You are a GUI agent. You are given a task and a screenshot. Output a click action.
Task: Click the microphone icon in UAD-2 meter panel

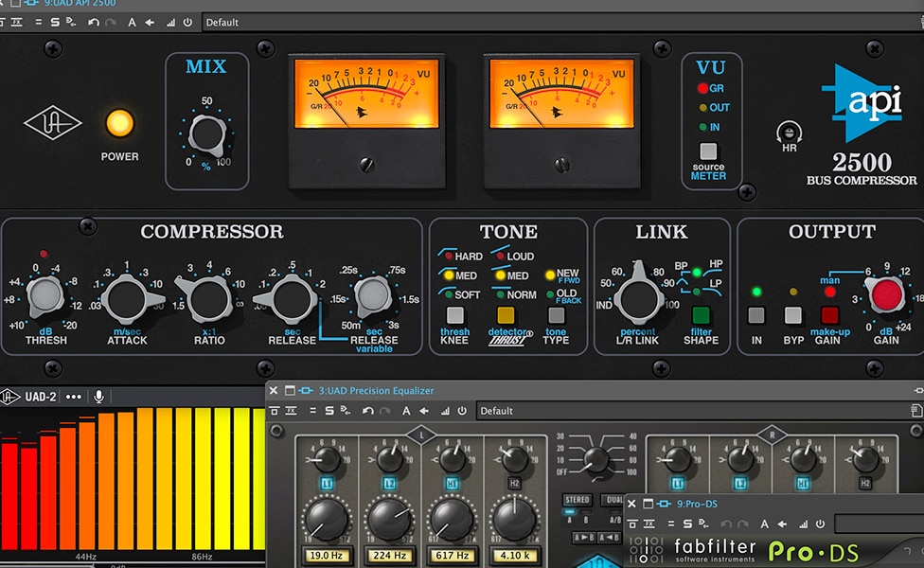[x=99, y=397]
